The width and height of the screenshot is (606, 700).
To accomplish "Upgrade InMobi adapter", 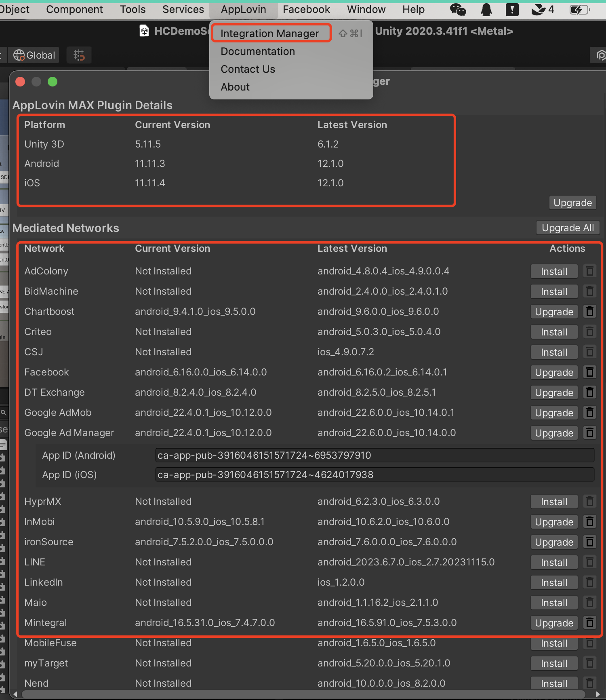I will tap(554, 522).
